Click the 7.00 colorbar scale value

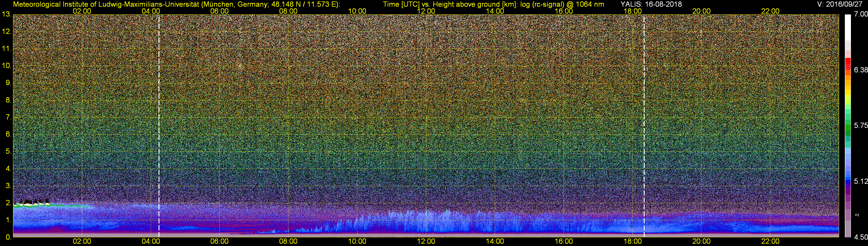click(861, 14)
